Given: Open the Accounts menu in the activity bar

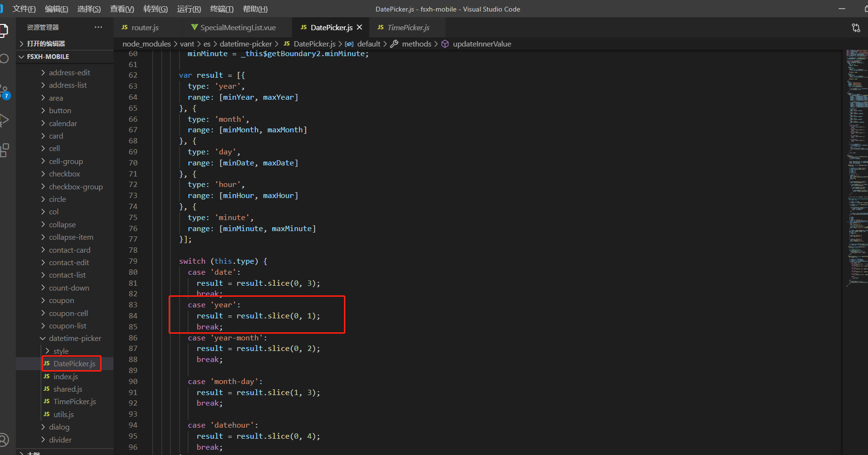Looking at the screenshot, I should [x=4, y=440].
